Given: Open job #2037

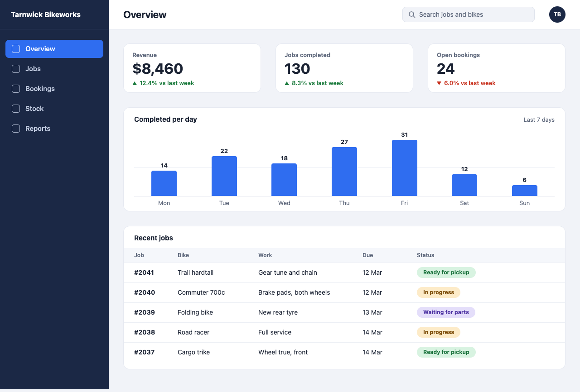Looking at the screenshot, I should coord(144,352).
